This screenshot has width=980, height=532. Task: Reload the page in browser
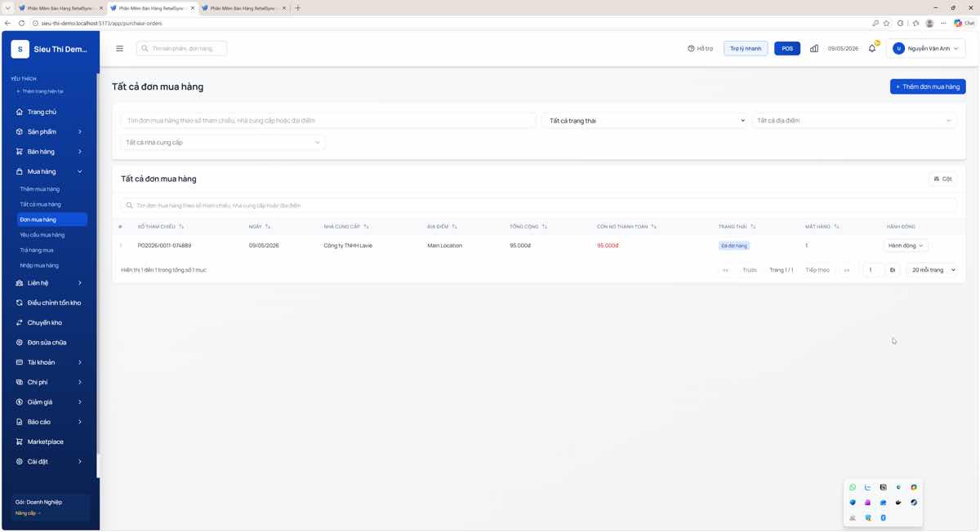tap(21, 23)
